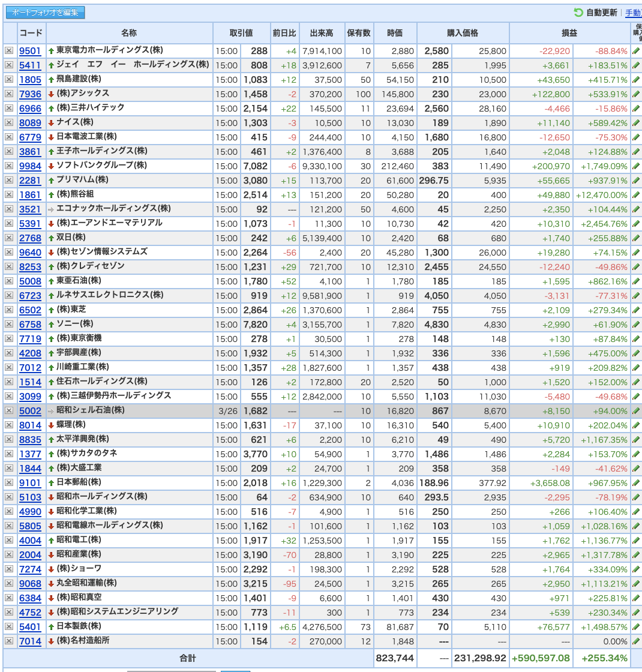
Task: Open stock code 7936 link
Action: (30, 94)
